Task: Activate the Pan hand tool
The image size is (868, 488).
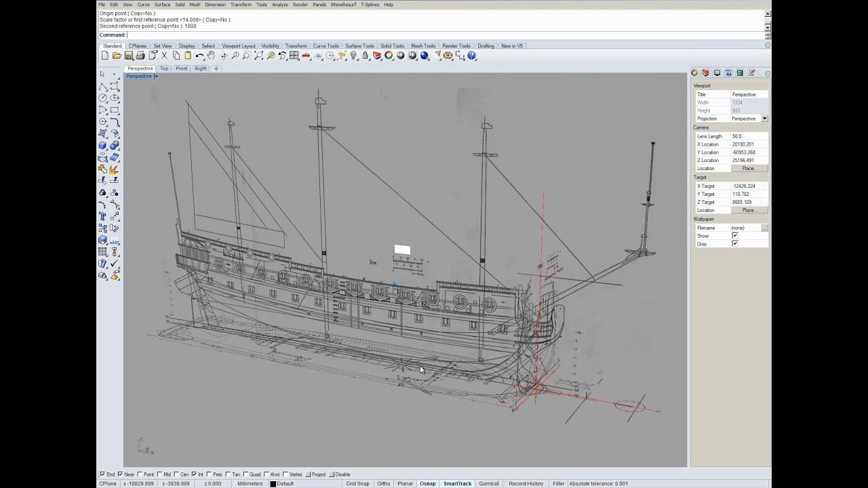Action: coord(212,56)
